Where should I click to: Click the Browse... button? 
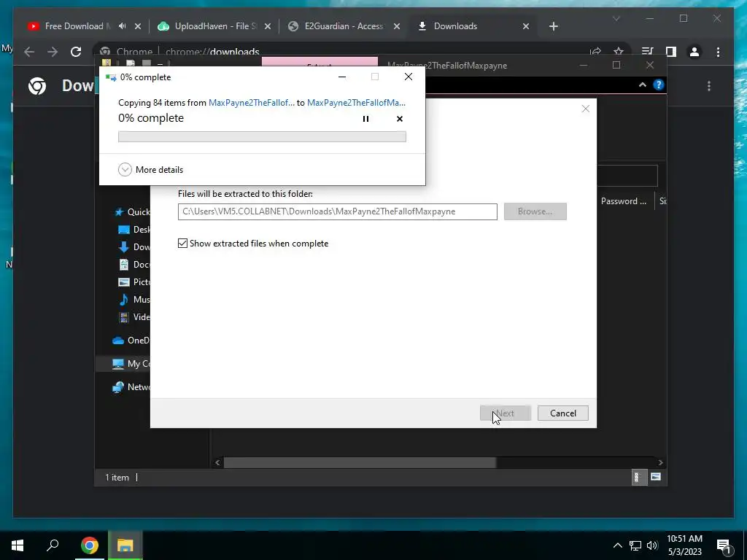(x=535, y=211)
